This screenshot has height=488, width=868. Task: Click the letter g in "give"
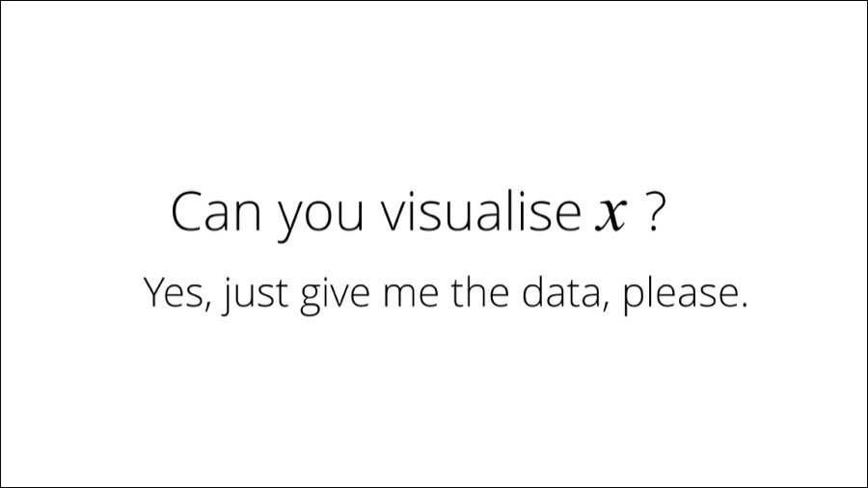coord(311,301)
